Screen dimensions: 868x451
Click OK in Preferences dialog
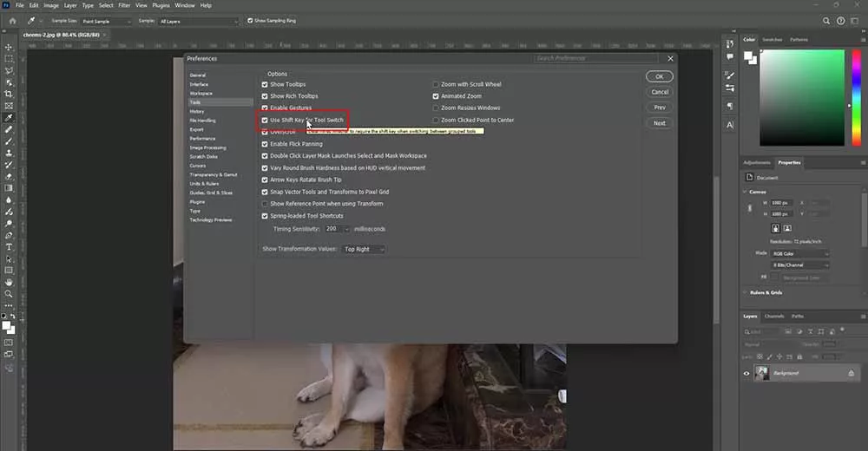(x=660, y=76)
